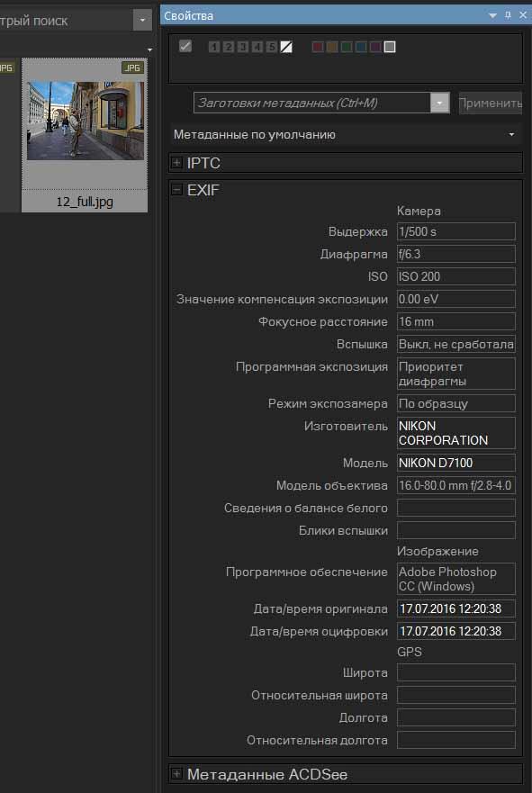Image resolution: width=532 pixels, height=793 pixels.
Task: Click the Вспышка field value
Action: pyautogui.click(x=456, y=344)
